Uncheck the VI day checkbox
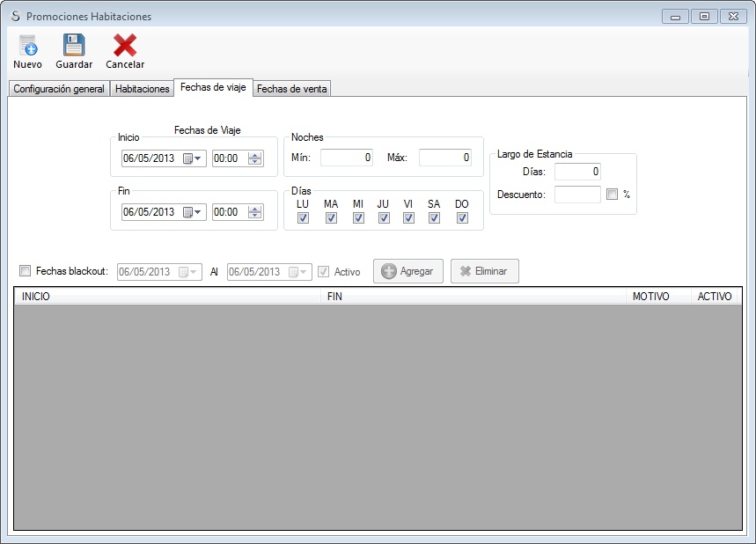Image resolution: width=756 pixels, height=544 pixels. (408, 218)
